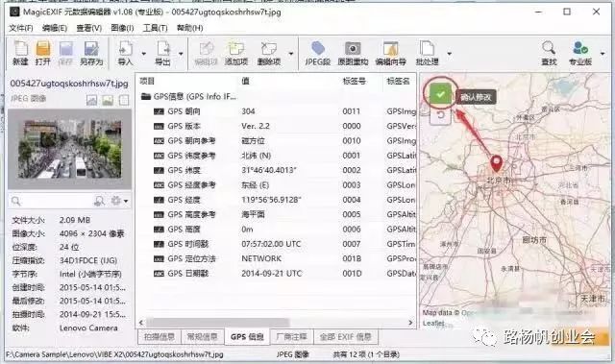Image resolution: width=615 pixels, height=364 pixels.
Task: Open the dropdown arrow next to 导出
Action: coord(181,54)
